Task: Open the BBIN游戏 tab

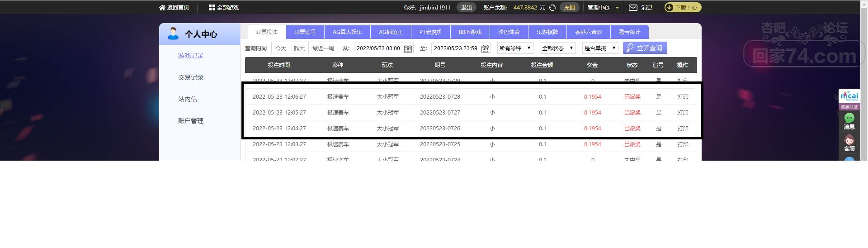Action: tap(470, 32)
